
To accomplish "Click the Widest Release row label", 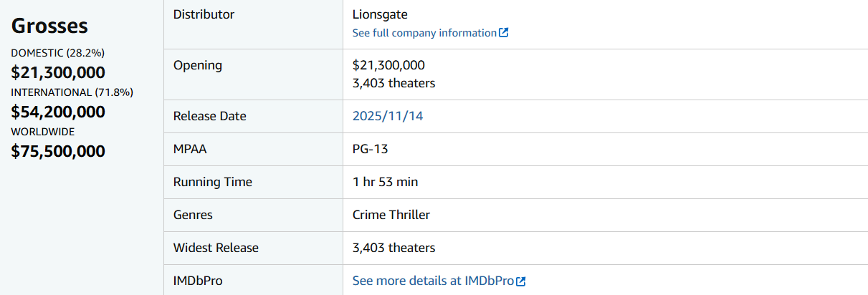I will (x=216, y=248).
